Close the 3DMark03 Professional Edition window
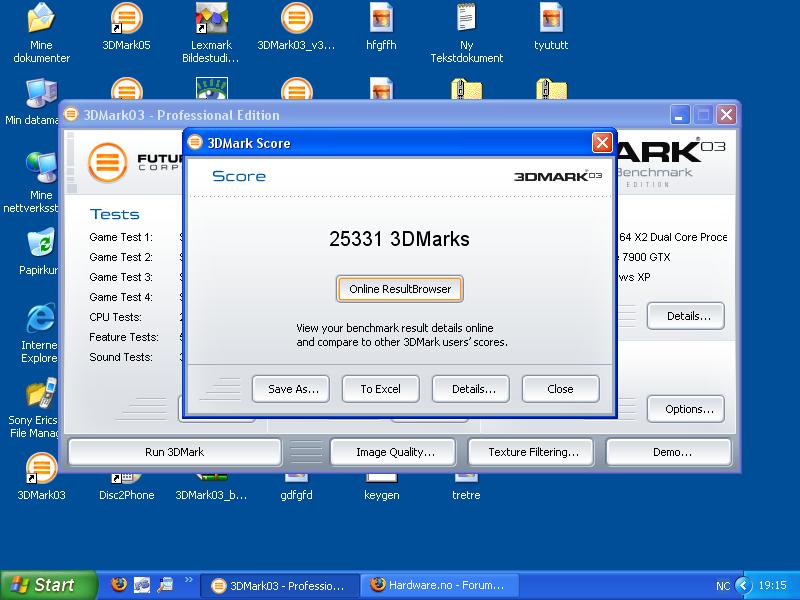The image size is (800, 600). pyautogui.click(x=726, y=115)
